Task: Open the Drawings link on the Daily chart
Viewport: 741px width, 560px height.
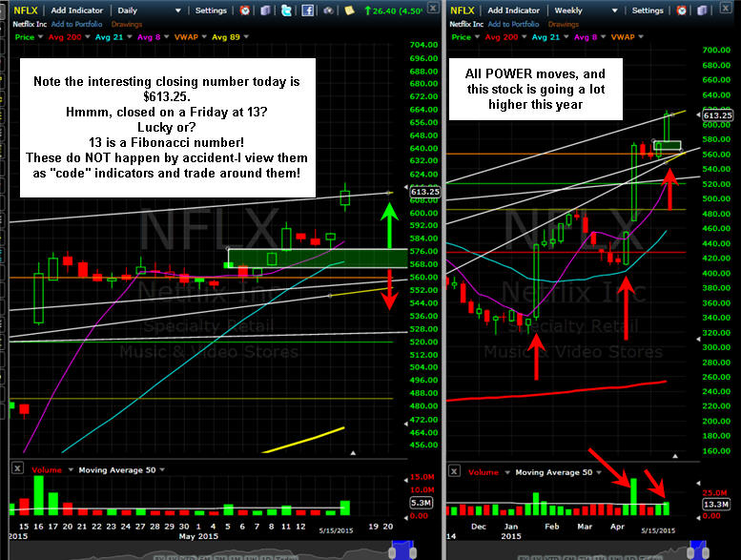Action: point(127,24)
